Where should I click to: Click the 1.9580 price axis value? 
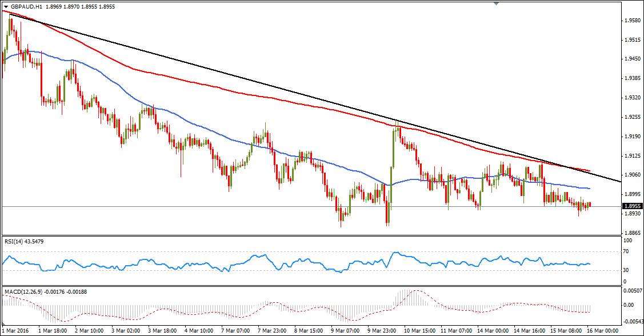633,21
